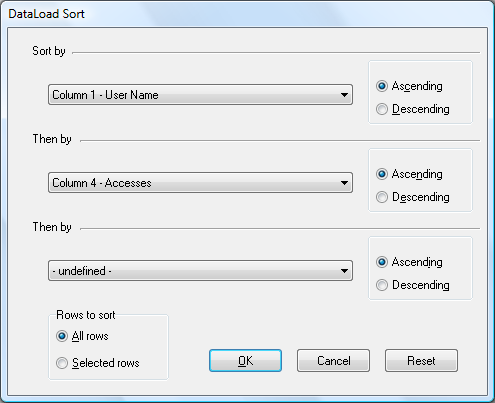495x403 pixels.
Task: Click the Rows to sort group label
Action: (86, 315)
